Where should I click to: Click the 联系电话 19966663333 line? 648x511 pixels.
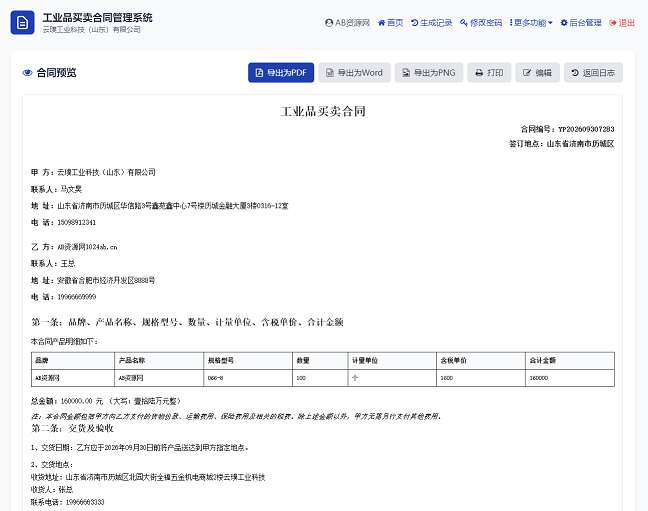pyautogui.click(x=67, y=502)
